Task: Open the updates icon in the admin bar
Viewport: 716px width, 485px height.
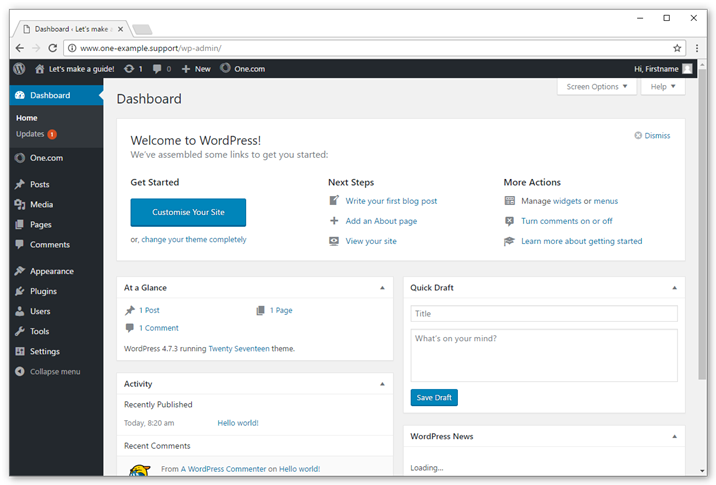Action: (x=129, y=69)
